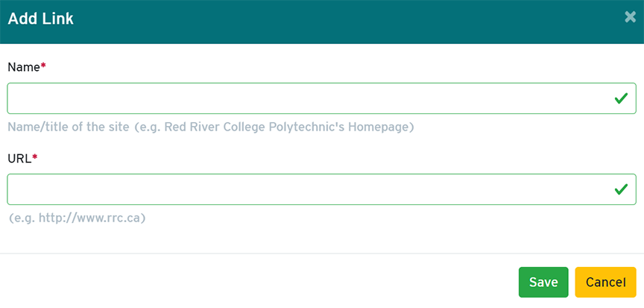Click the URL field's green checkmark
The image size is (644, 308).
(621, 189)
